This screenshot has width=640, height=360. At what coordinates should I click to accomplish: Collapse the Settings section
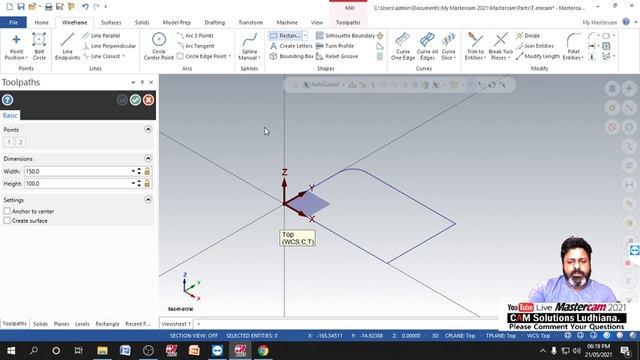click(x=148, y=200)
